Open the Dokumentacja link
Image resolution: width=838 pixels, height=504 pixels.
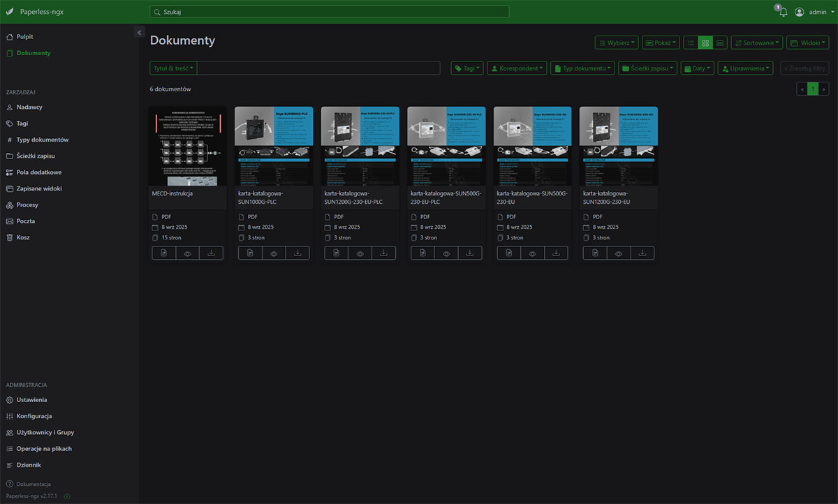[x=33, y=484]
